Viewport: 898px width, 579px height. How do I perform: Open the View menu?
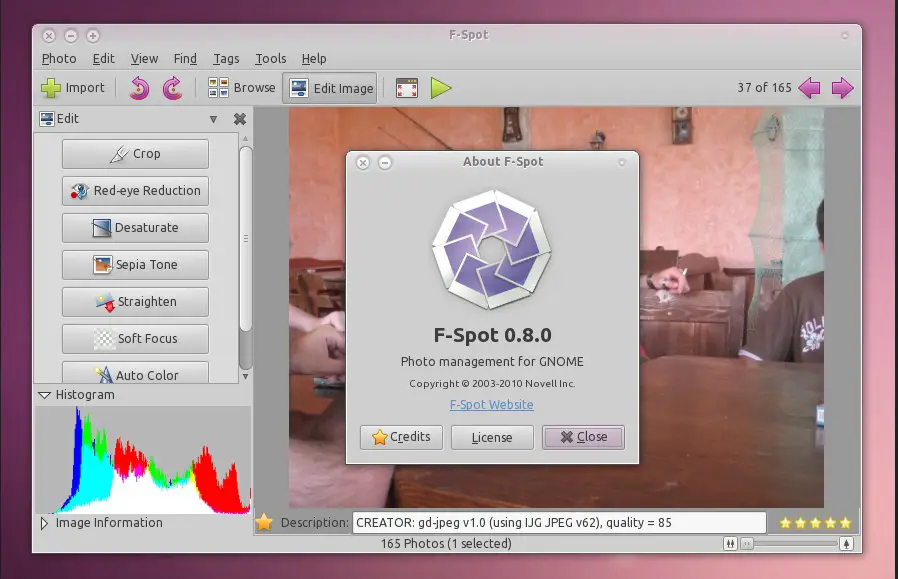[144, 58]
